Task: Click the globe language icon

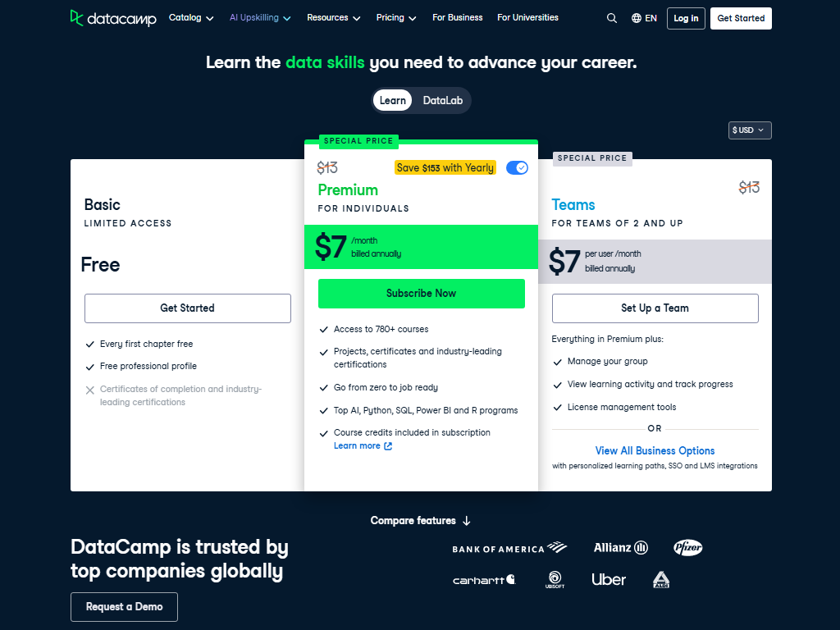Action: (636, 18)
